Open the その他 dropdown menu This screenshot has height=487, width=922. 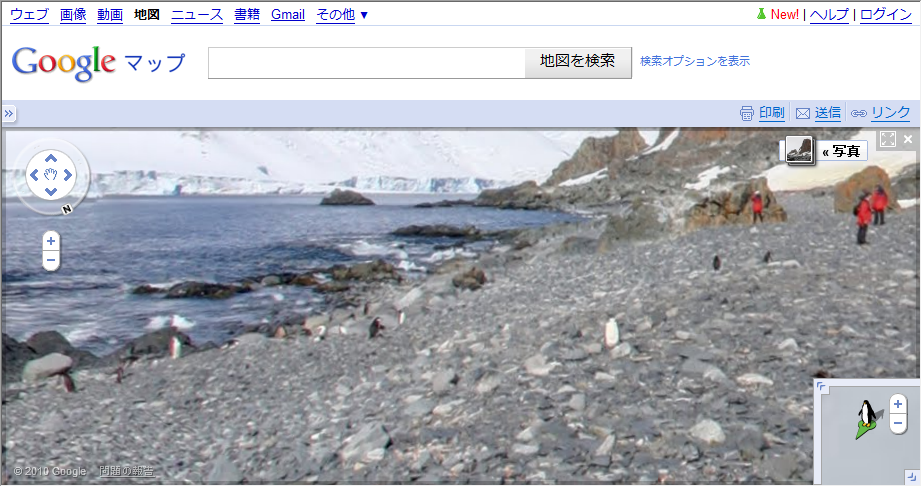[x=342, y=15]
